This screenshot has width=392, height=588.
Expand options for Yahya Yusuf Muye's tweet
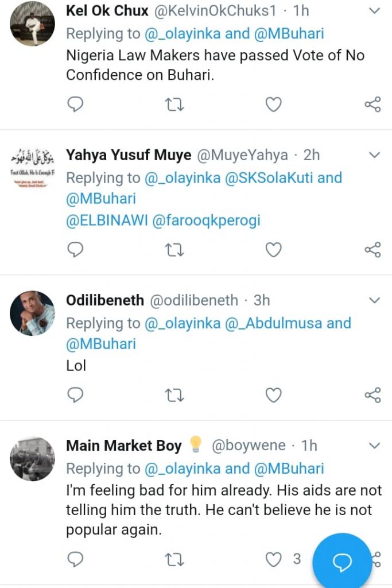[x=374, y=155]
